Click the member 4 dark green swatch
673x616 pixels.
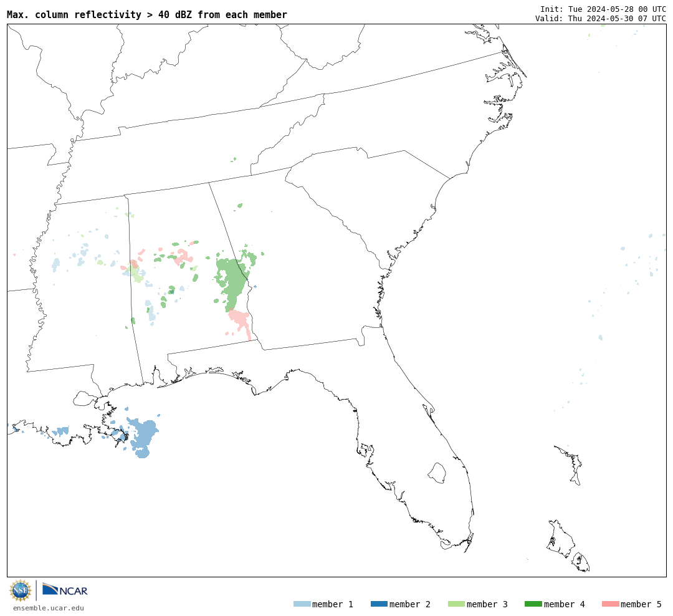click(533, 604)
